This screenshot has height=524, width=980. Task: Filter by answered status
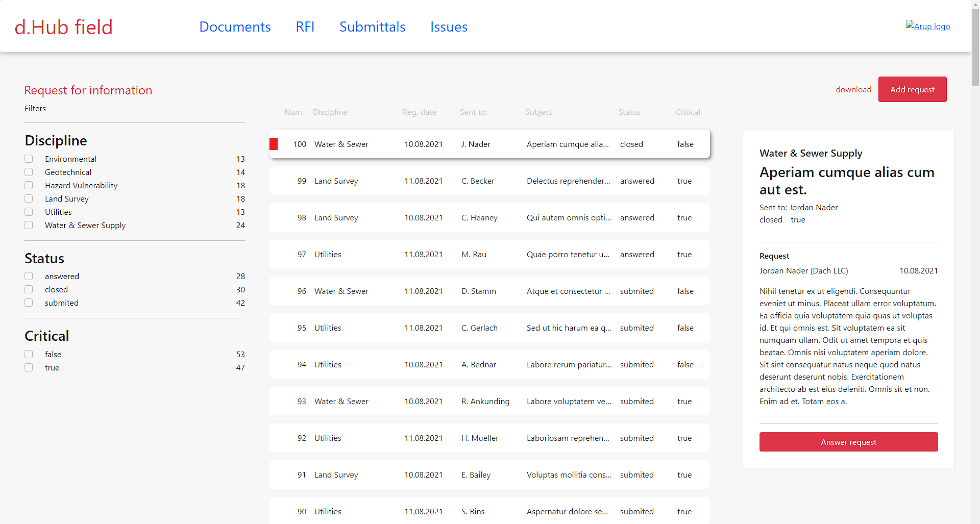tap(29, 276)
